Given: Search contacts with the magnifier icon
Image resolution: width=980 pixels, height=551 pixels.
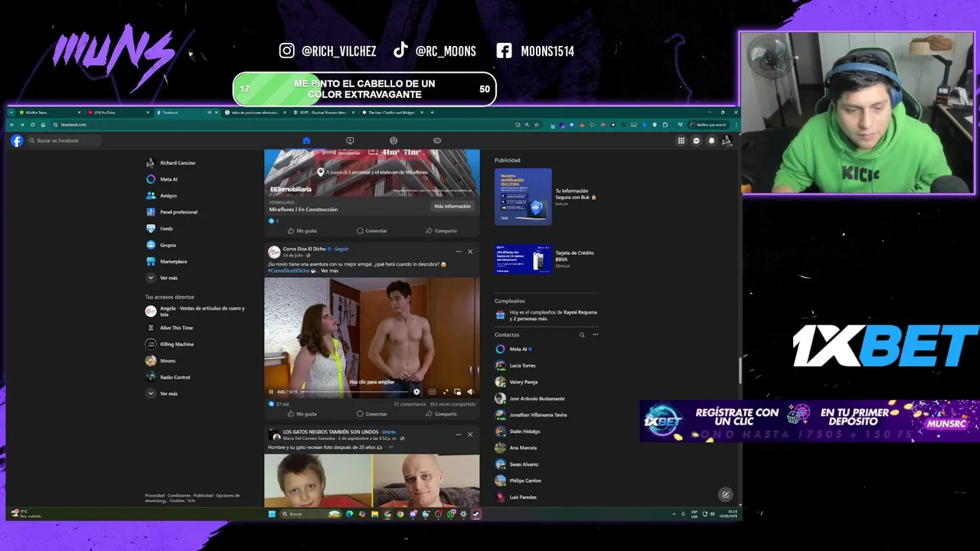Looking at the screenshot, I should tap(582, 334).
